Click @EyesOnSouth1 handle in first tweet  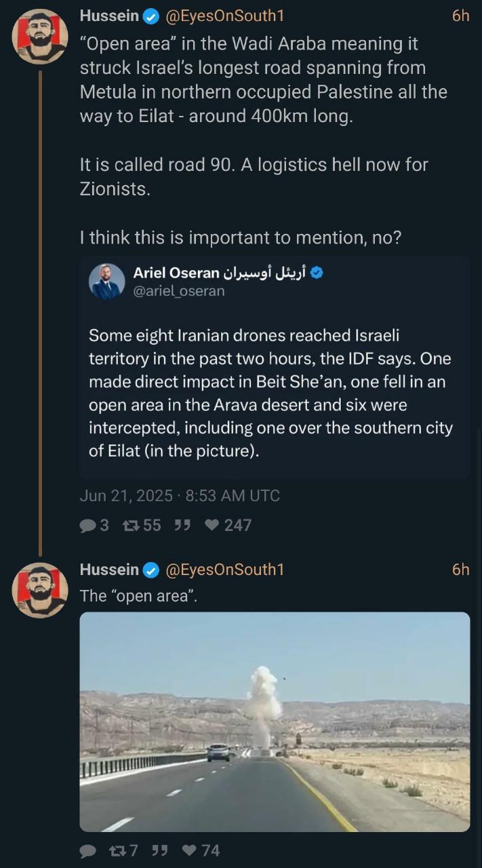pos(225,16)
